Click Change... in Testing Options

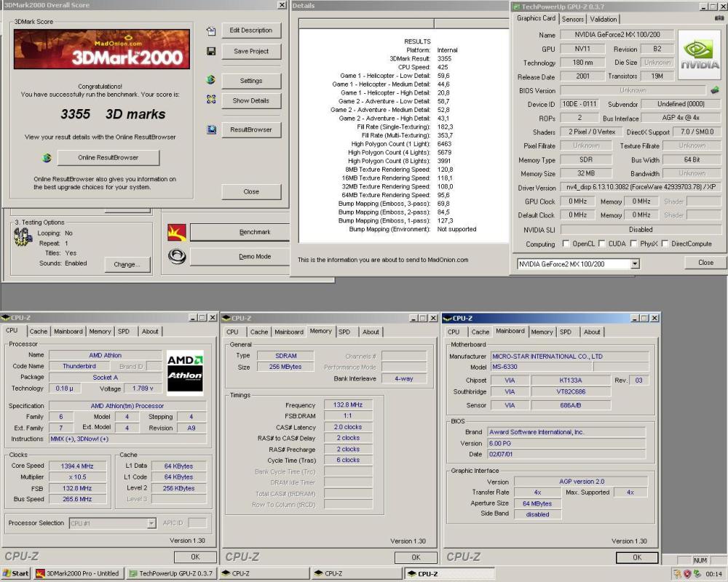pyautogui.click(x=127, y=265)
